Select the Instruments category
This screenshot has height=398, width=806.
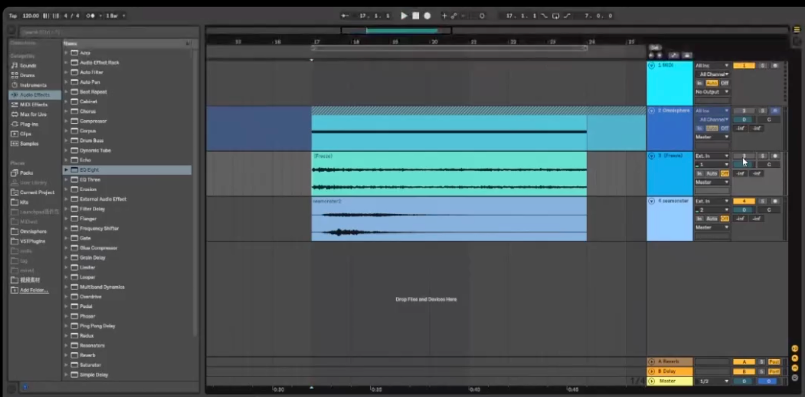(x=29, y=85)
